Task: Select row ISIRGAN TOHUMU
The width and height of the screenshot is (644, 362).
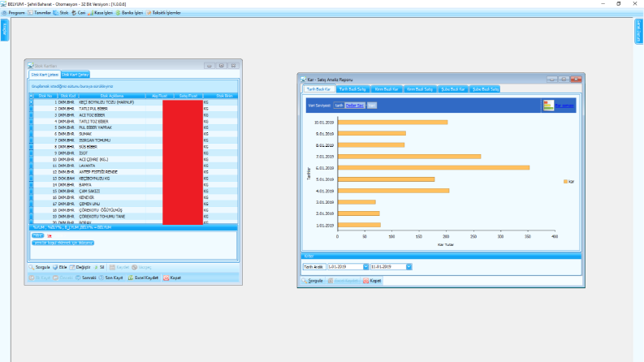Action: point(133,140)
